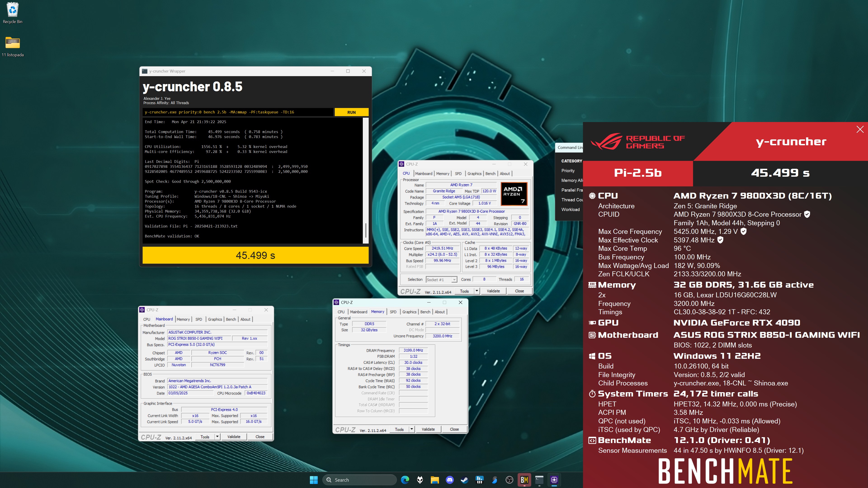This screenshot has width=868, height=488.
Task: Select Graphics tab in Mainboard CPU-Z window
Action: point(215,319)
